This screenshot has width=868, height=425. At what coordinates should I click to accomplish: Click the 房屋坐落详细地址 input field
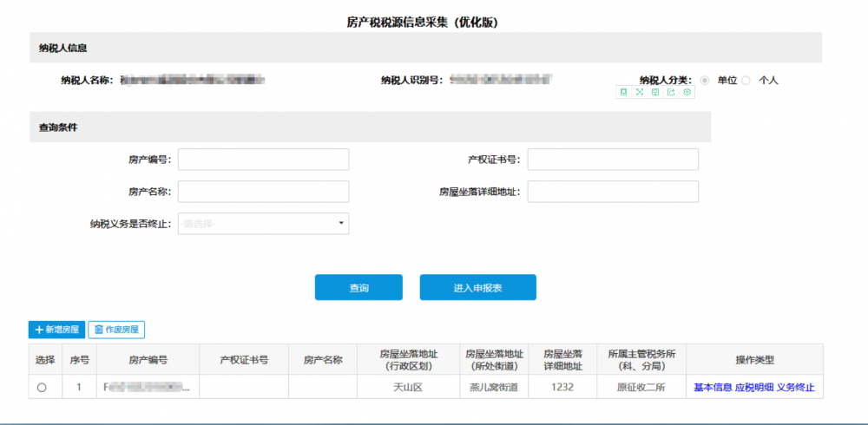pyautogui.click(x=613, y=192)
